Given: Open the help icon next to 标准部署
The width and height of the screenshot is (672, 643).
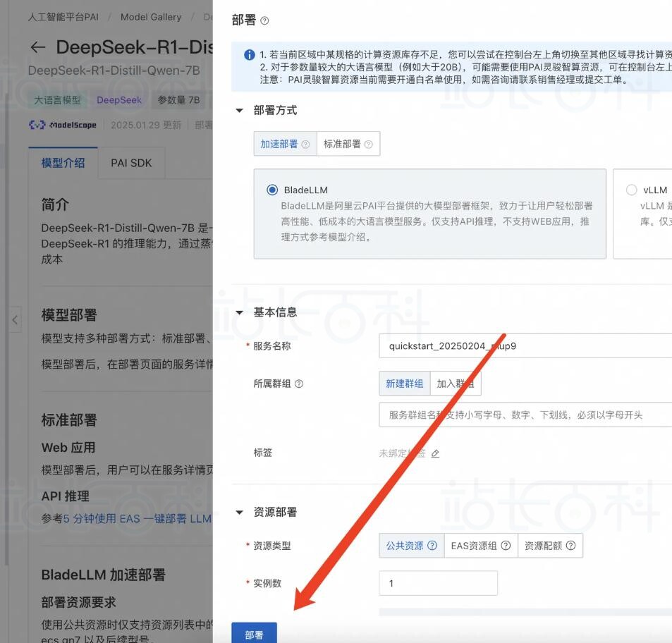Looking at the screenshot, I should [x=368, y=145].
